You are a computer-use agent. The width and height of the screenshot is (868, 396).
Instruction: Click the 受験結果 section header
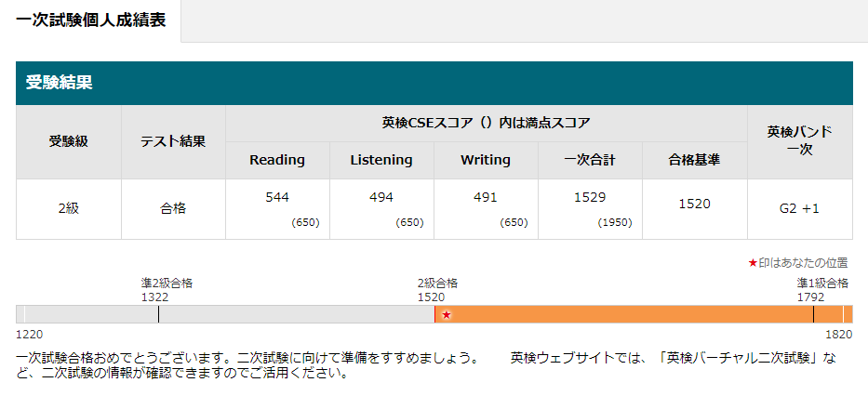[x=58, y=83]
